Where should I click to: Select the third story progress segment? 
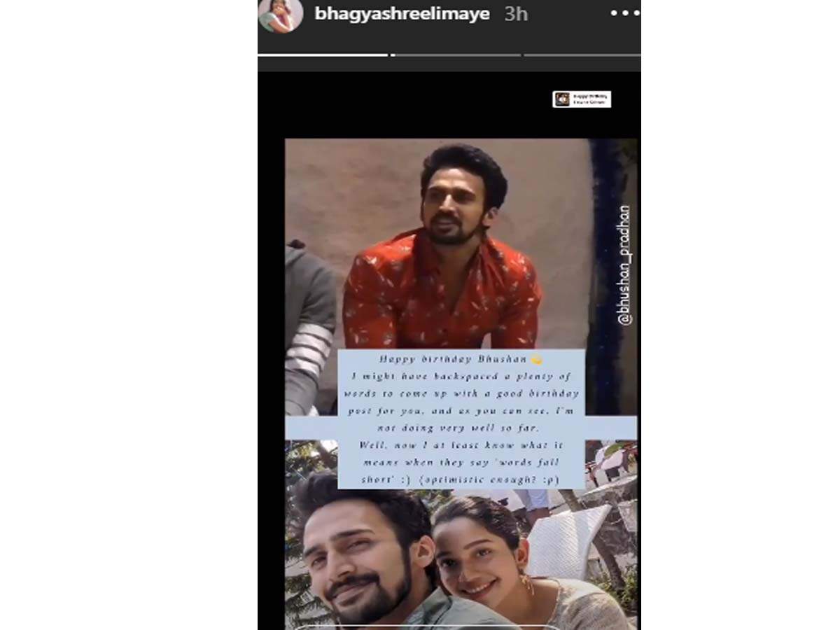point(582,55)
